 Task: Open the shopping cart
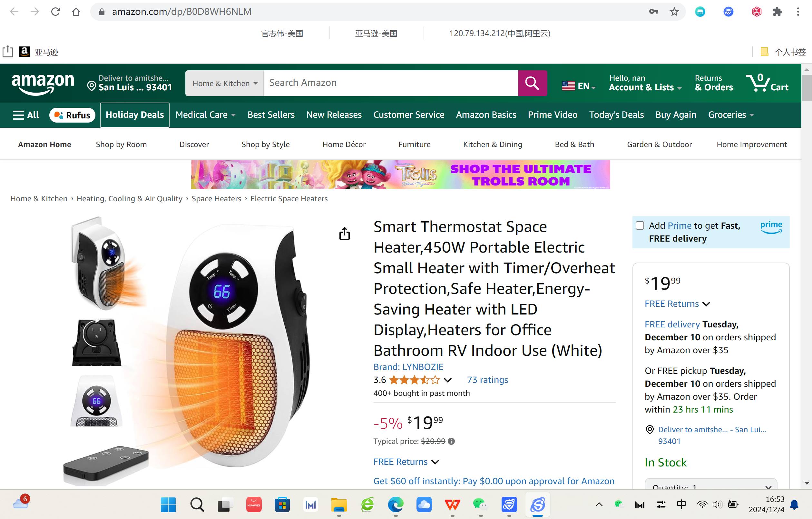(x=768, y=83)
